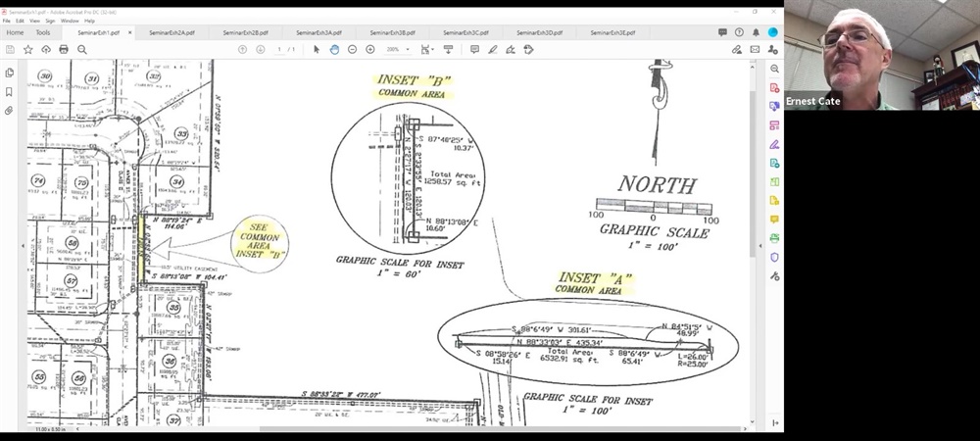Open Page Thumbnails panel icon
980x441 pixels.
tap(10, 73)
